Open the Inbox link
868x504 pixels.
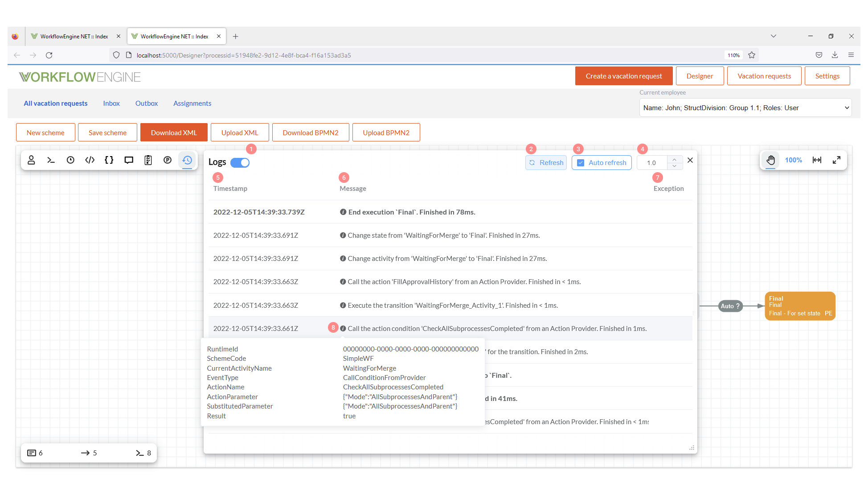(x=111, y=103)
